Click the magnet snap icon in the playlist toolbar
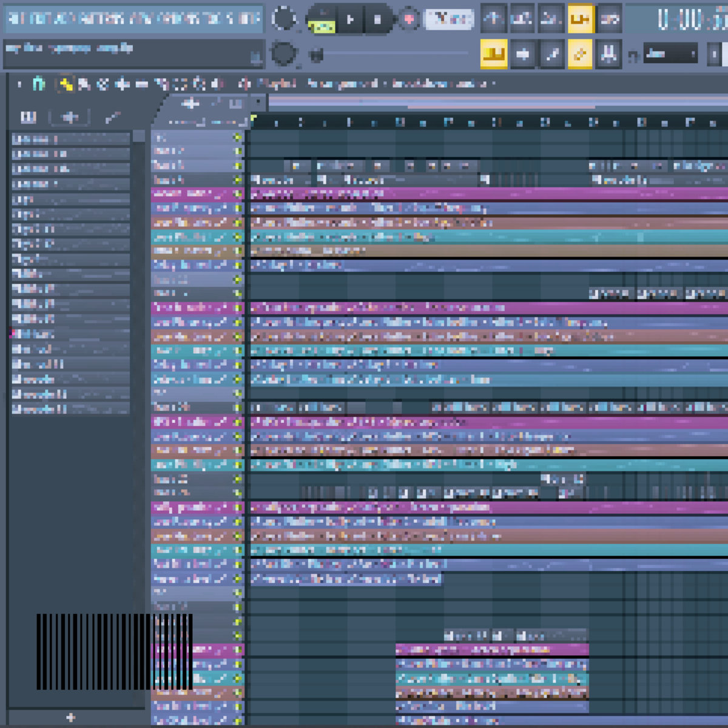The width and height of the screenshot is (728, 728). pyautogui.click(x=39, y=84)
